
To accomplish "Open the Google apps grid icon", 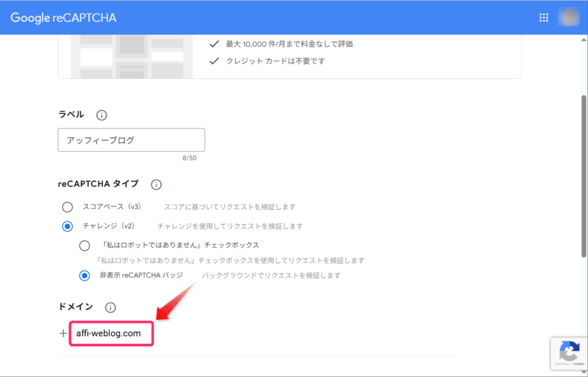I will click(544, 18).
